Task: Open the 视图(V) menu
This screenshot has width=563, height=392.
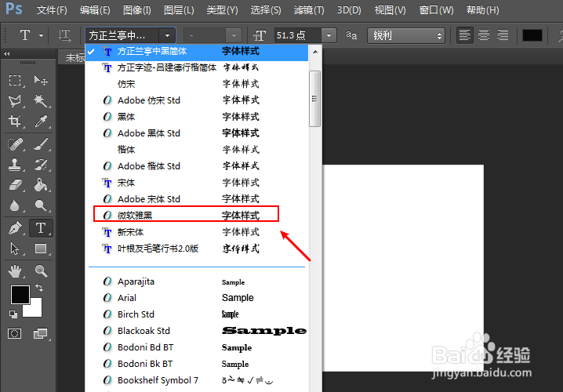Action: 390,9
